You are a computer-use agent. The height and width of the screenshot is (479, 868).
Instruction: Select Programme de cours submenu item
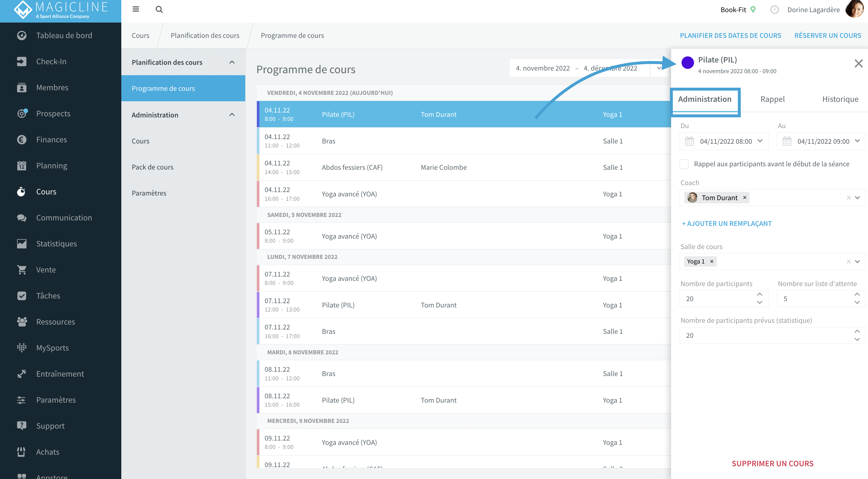point(183,88)
